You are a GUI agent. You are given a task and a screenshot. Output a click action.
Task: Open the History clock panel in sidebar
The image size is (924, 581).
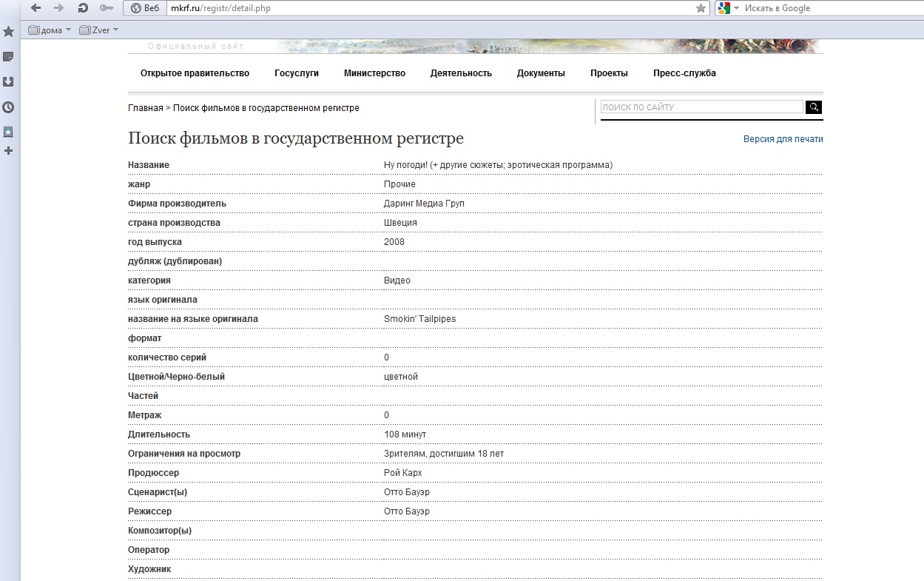(x=9, y=107)
